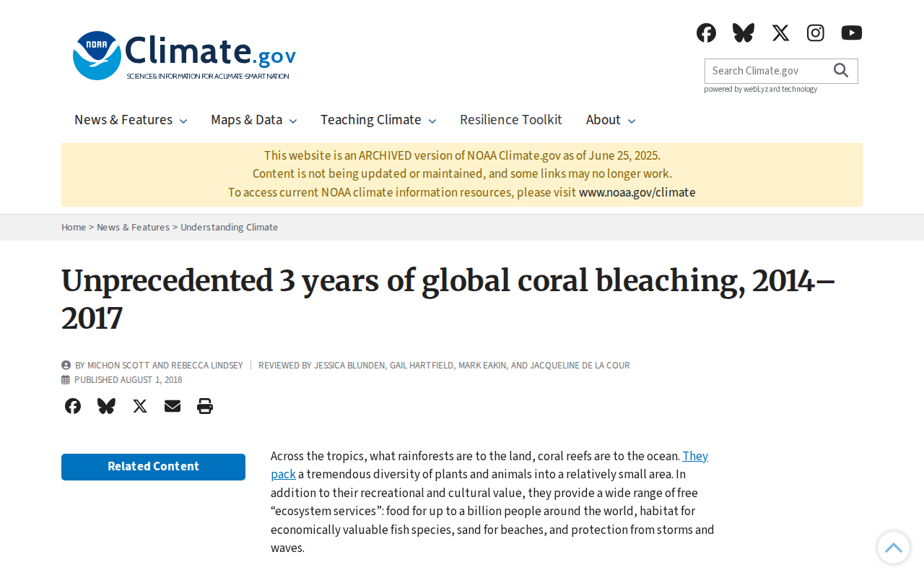Open the About menu
The image size is (924, 578).
(611, 120)
